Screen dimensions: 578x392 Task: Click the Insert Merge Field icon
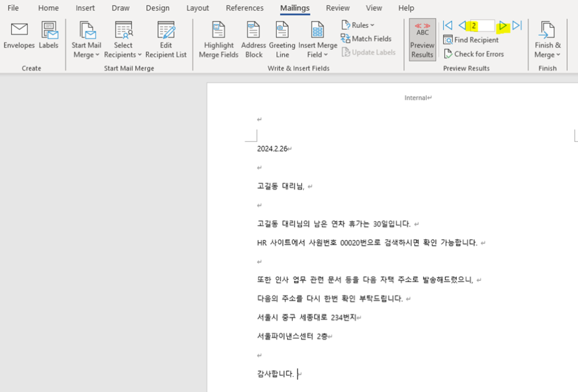click(317, 31)
